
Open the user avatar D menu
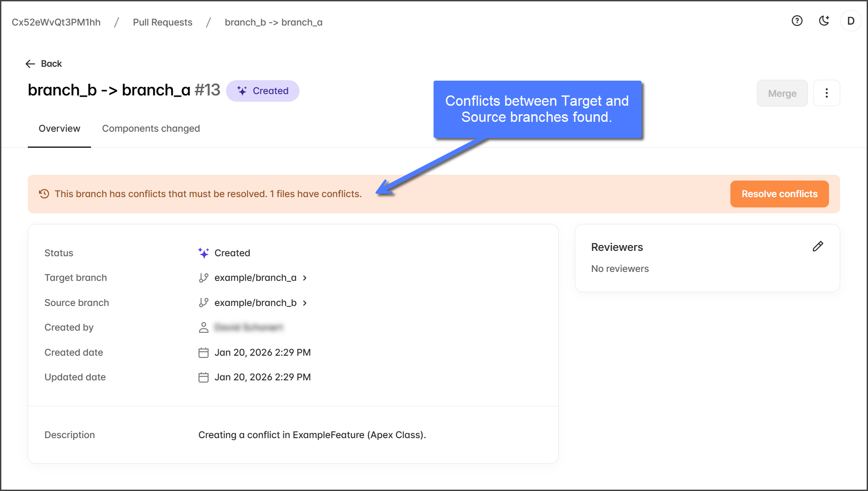click(851, 21)
